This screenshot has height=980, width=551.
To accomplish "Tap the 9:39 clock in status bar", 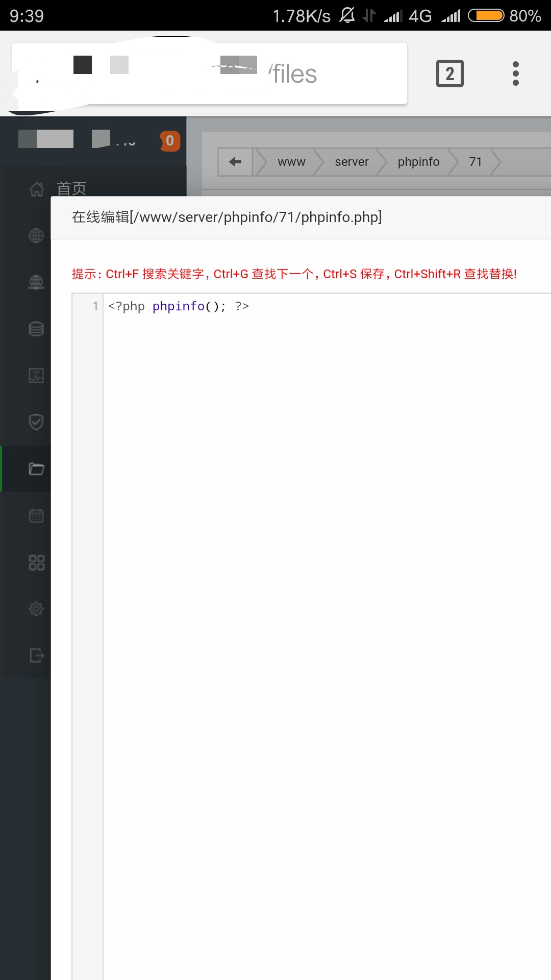I will pyautogui.click(x=27, y=16).
